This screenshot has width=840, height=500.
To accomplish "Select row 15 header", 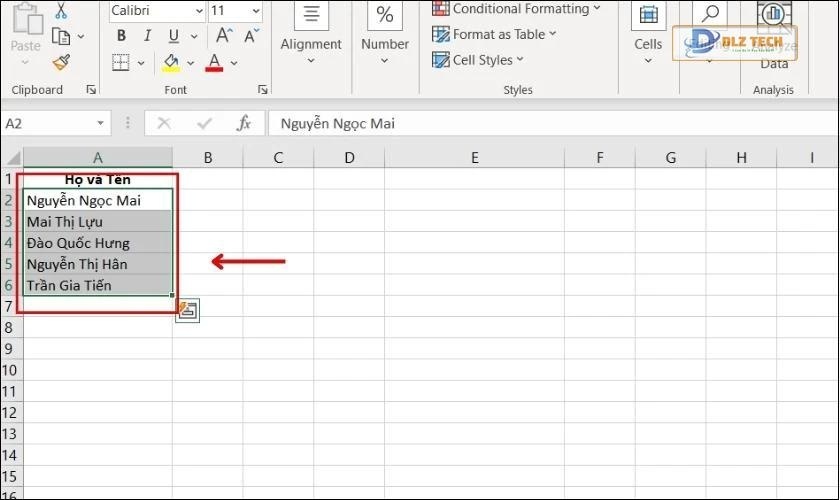I will (x=9, y=476).
